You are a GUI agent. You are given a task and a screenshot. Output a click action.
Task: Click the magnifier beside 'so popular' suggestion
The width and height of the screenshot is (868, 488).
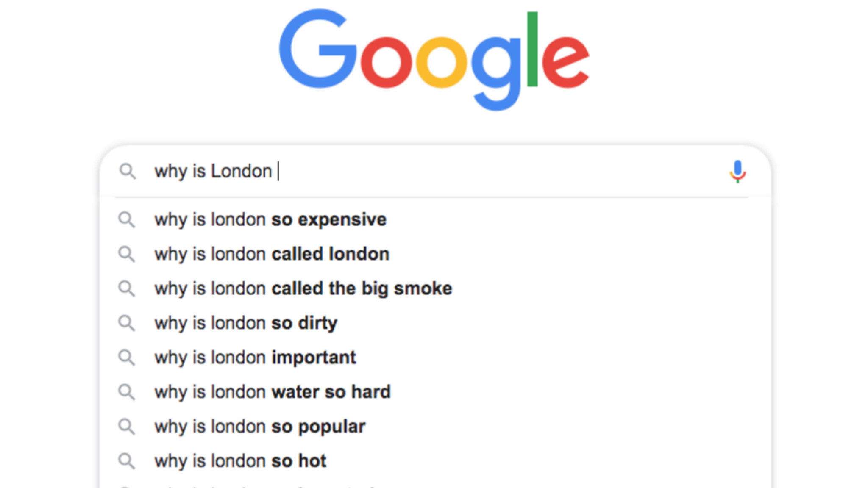pyautogui.click(x=126, y=427)
